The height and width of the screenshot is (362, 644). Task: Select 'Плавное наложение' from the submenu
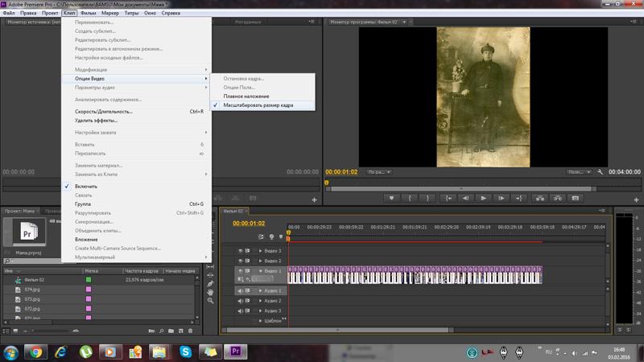pos(246,97)
